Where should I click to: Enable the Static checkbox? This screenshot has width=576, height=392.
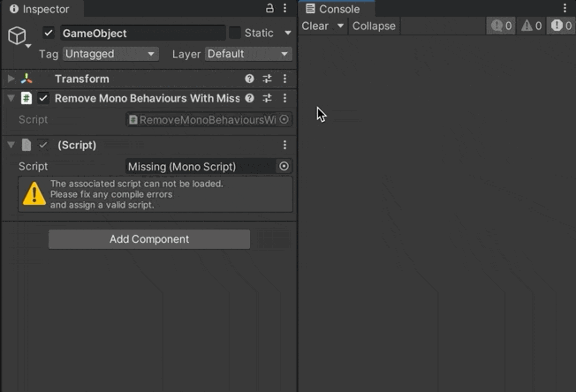tap(235, 33)
